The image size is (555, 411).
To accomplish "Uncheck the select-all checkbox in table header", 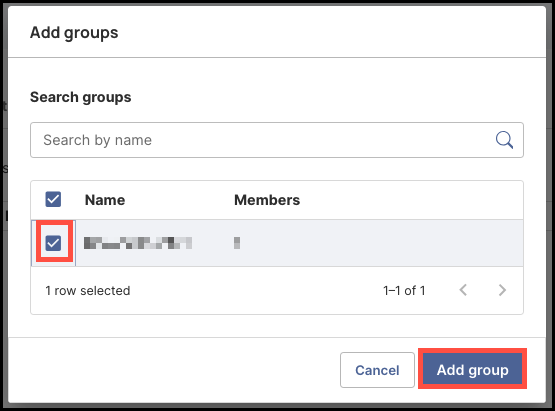I will [53, 199].
